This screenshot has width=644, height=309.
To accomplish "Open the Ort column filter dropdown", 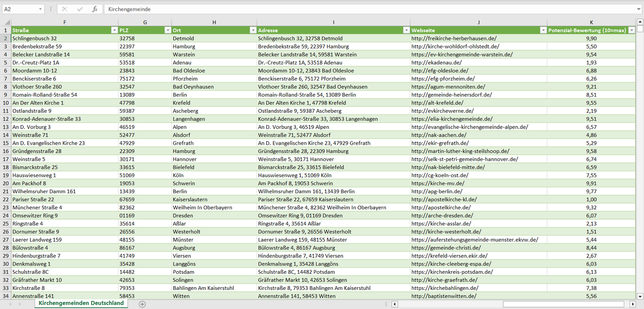I will click(253, 30).
